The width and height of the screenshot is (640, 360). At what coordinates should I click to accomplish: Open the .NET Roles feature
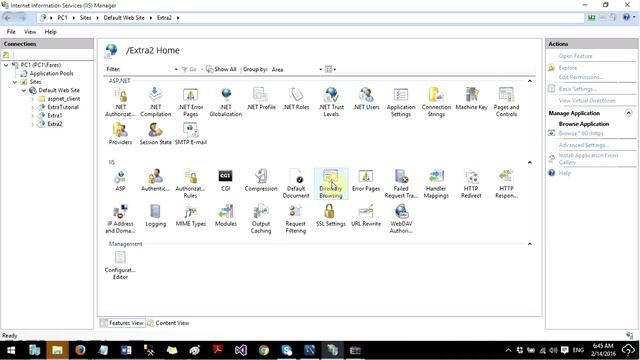click(x=296, y=99)
